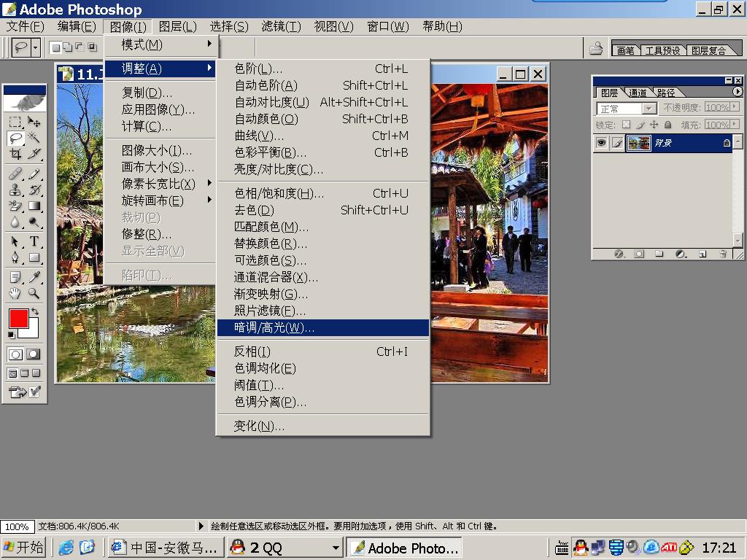Click the 开始 Start button
This screenshot has height=560, width=747.
click(23, 547)
